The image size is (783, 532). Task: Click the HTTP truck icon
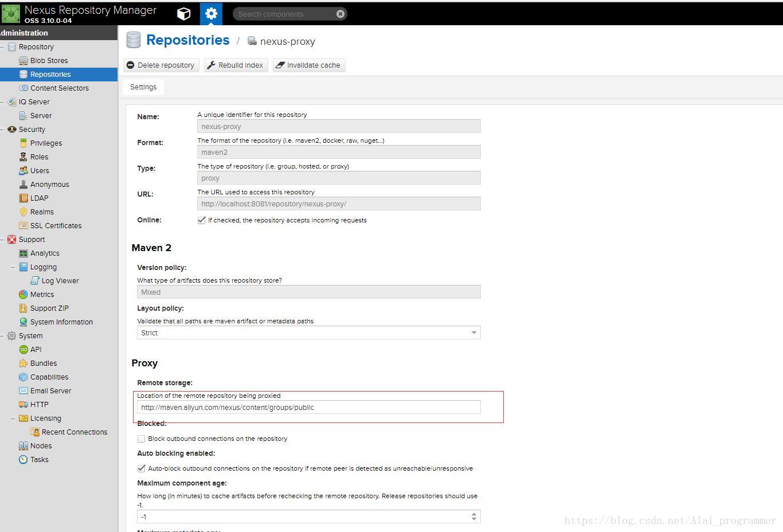click(23, 404)
